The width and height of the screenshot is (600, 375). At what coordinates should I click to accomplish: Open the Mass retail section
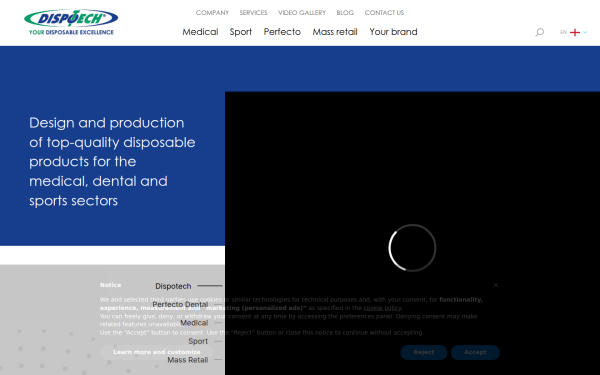tap(335, 32)
